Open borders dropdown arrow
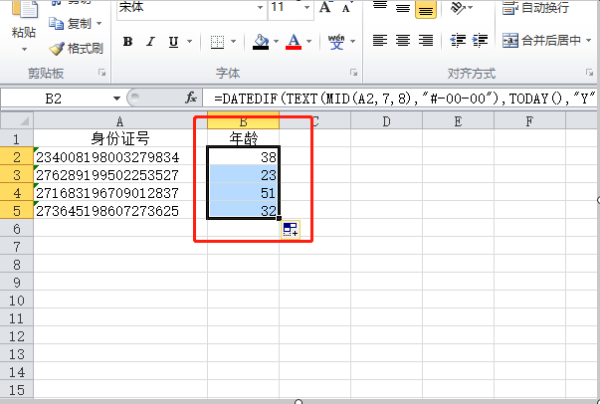Screen dimensions: 600x404 tap(233, 41)
